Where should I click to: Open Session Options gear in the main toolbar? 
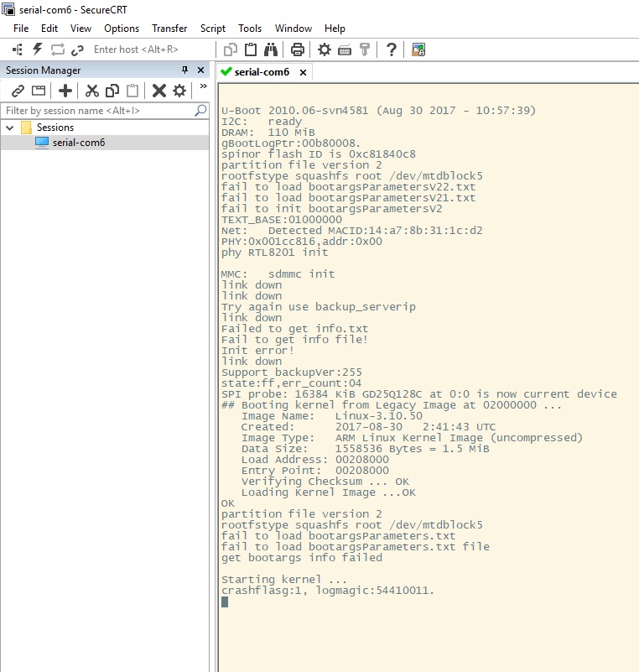324,49
